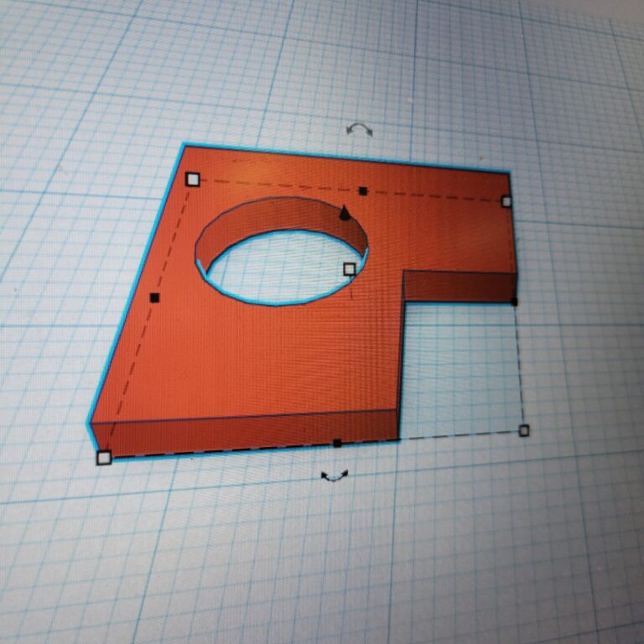Click the curved rotation arrow below the shape
644x644 pixels.
335,476
